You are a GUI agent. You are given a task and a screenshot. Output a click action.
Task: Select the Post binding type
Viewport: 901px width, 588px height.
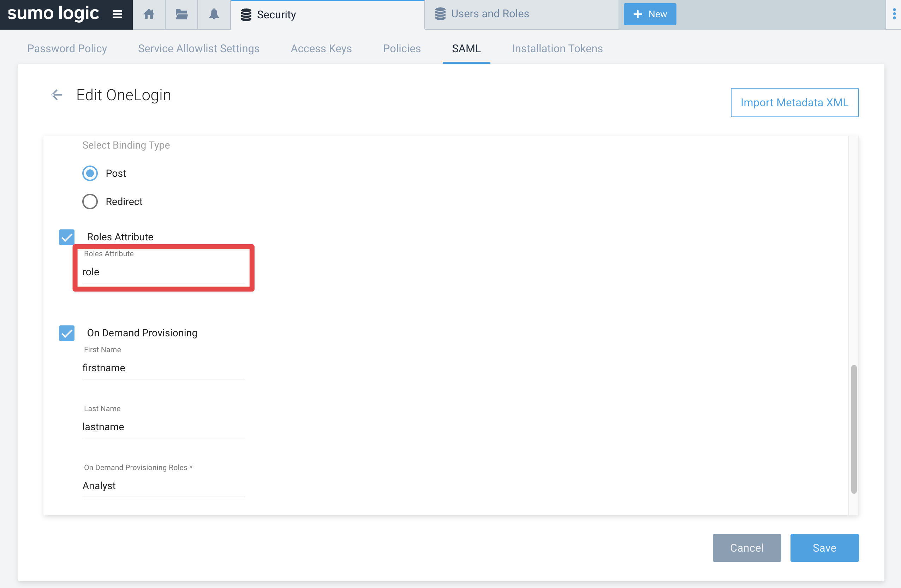pos(90,173)
